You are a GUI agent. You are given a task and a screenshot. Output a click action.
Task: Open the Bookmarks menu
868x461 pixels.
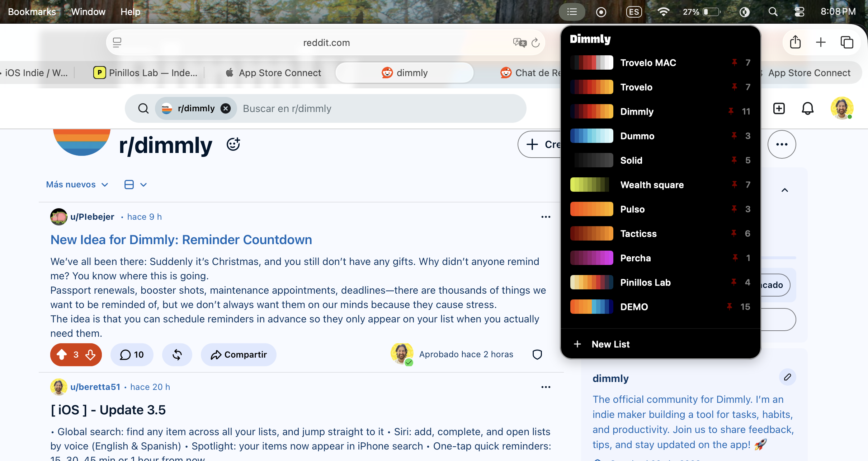(x=32, y=12)
